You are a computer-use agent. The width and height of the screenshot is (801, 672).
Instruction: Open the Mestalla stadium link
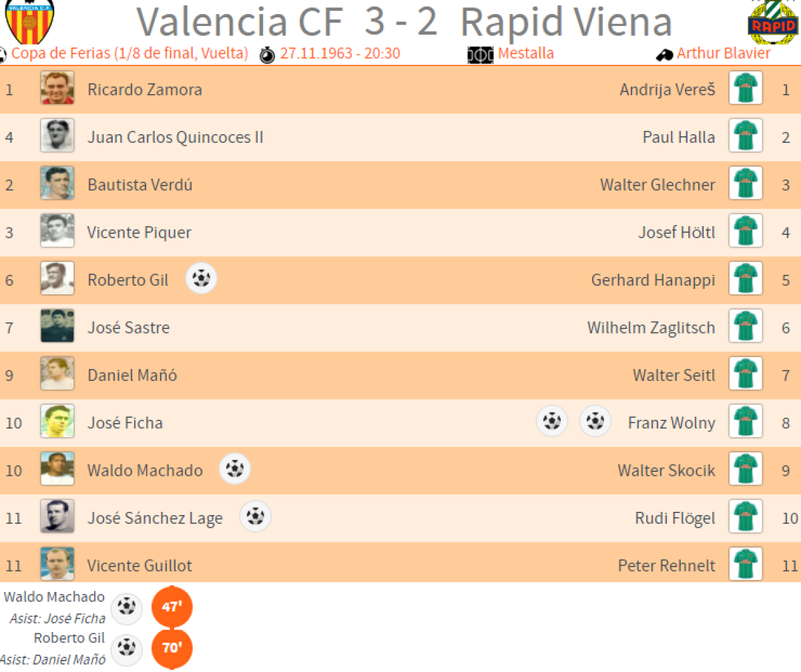click(525, 53)
